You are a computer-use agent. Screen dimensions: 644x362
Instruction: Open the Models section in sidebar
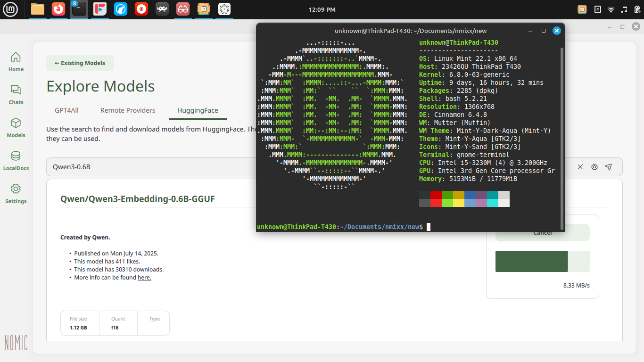coord(16,128)
